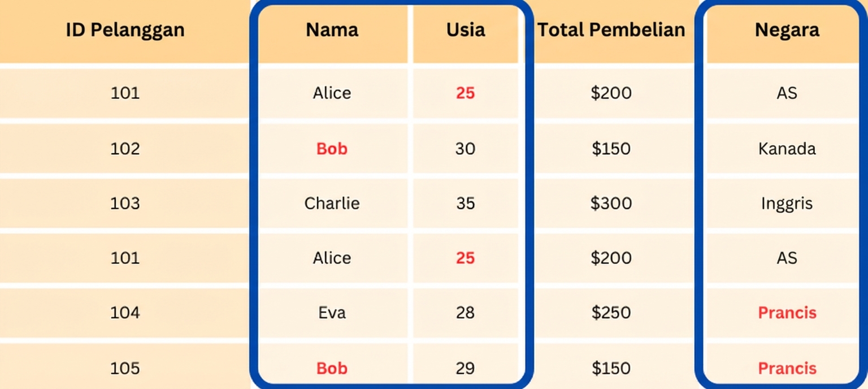Click customer ID 105 cell
This screenshot has width=868, height=389.
coord(125,368)
